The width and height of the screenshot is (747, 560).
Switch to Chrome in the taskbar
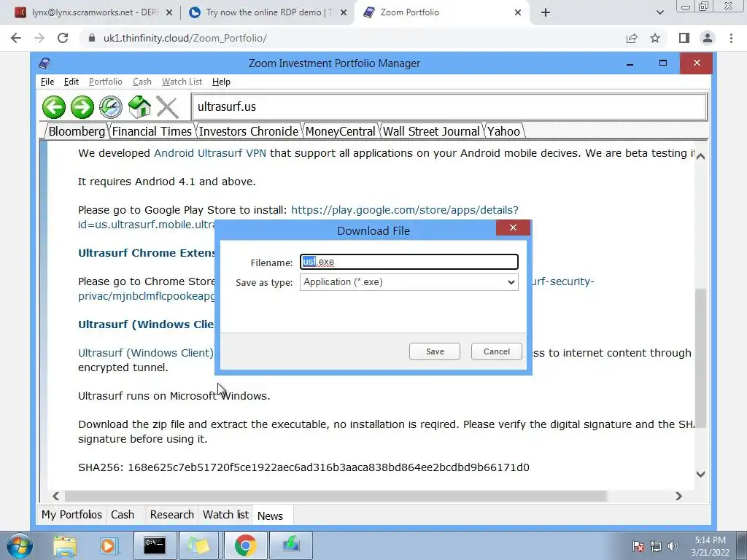(245, 545)
